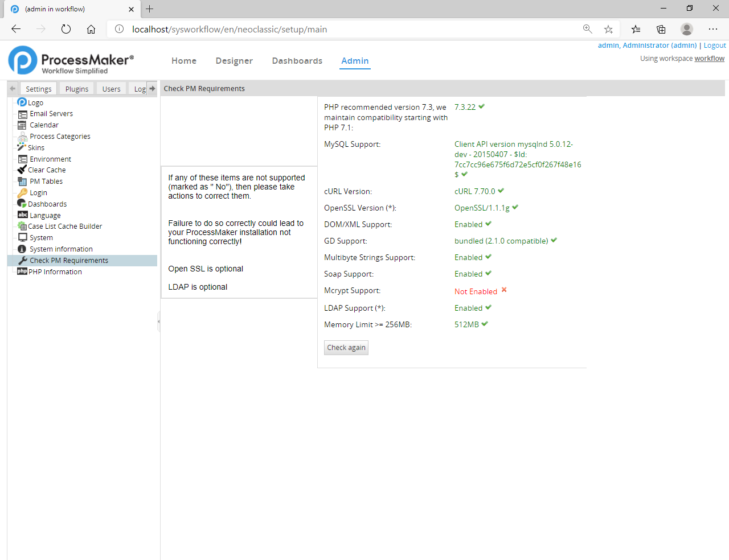Click the Dashboards pie icon

[x=22, y=204]
